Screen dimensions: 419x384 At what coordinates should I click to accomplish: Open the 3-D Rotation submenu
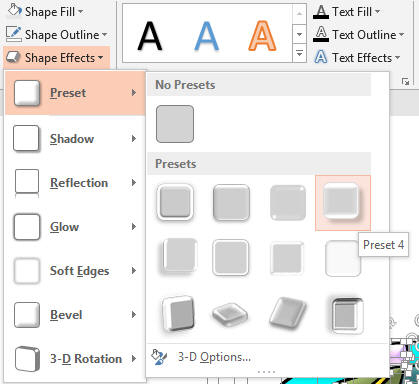pos(75,359)
